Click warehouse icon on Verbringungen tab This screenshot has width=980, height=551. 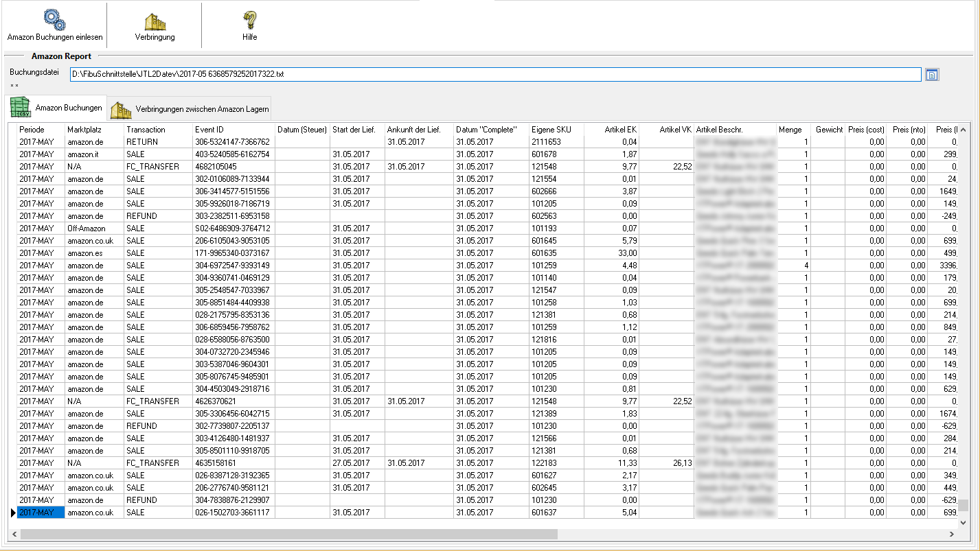122,109
